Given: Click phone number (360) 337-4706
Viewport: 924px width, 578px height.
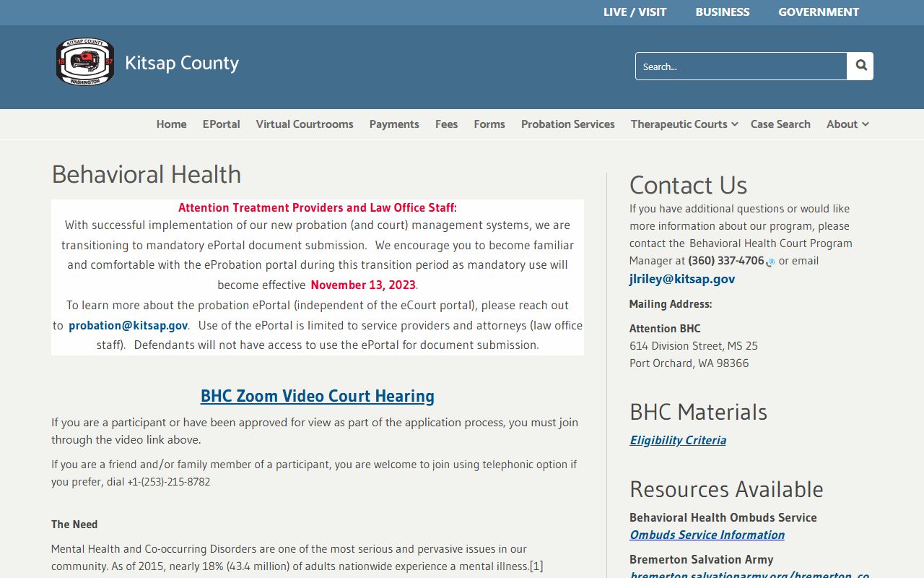Looking at the screenshot, I should tap(726, 261).
